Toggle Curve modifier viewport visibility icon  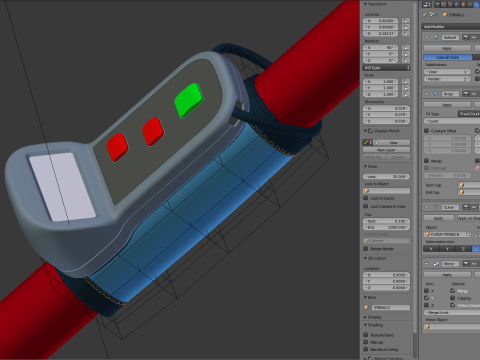[474, 207]
